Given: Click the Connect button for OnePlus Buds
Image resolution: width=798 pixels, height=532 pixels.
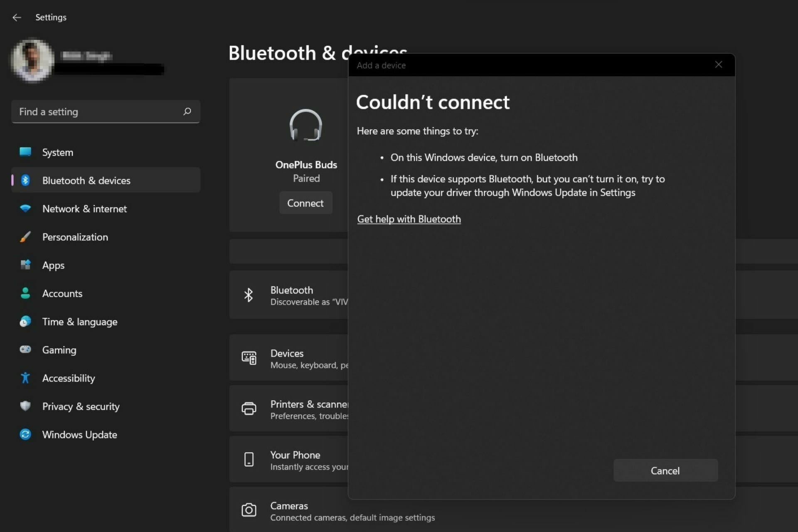Looking at the screenshot, I should coord(305,202).
